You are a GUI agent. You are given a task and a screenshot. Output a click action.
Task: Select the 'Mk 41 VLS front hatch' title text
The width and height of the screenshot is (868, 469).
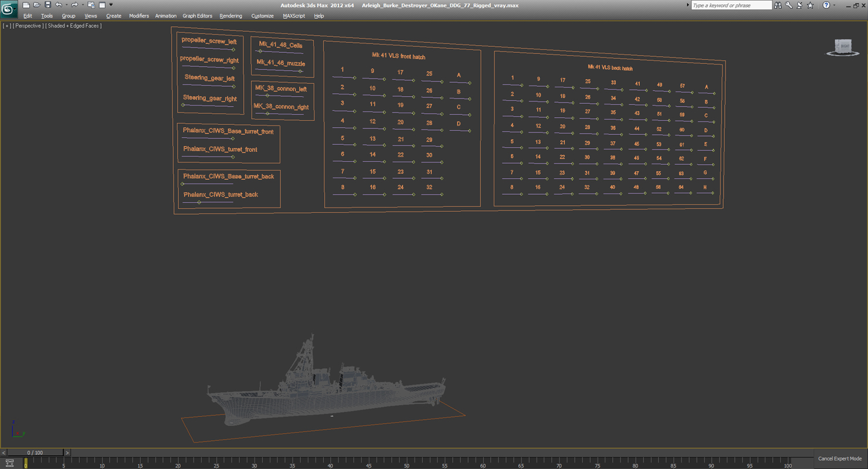(398, 56)
